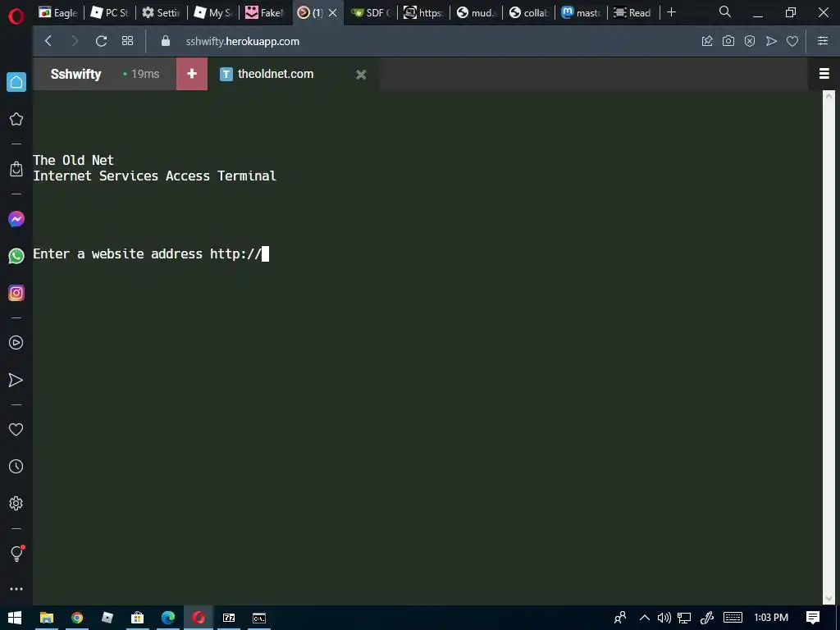The height and width of the screenshot is (630, 840).
Task: Open a new browser tab
Action: pos(671,12)
